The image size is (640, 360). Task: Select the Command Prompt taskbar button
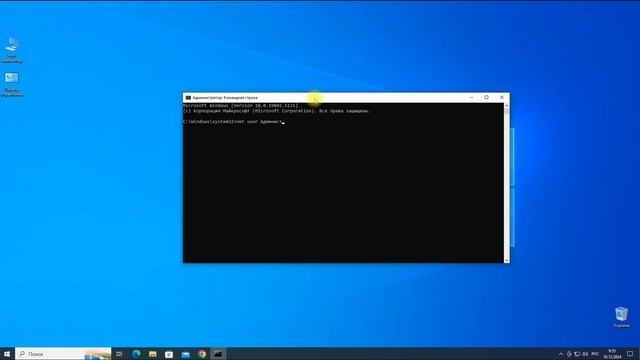[x=218, y=354]
